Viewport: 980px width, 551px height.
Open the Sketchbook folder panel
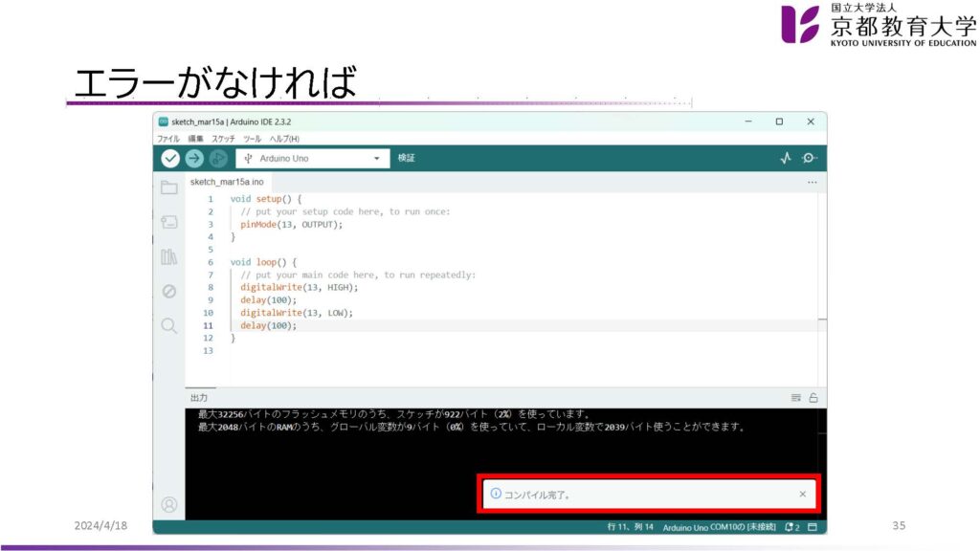169,187
